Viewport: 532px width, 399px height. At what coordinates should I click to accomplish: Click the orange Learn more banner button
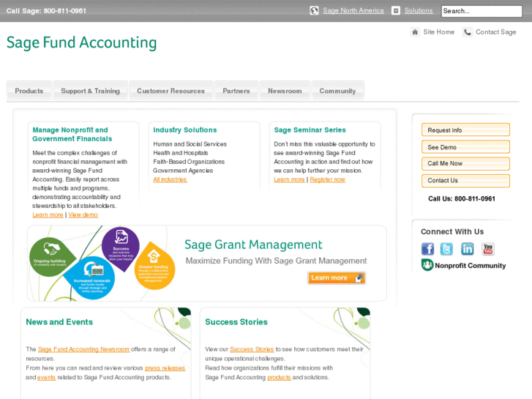click(337, 277)
